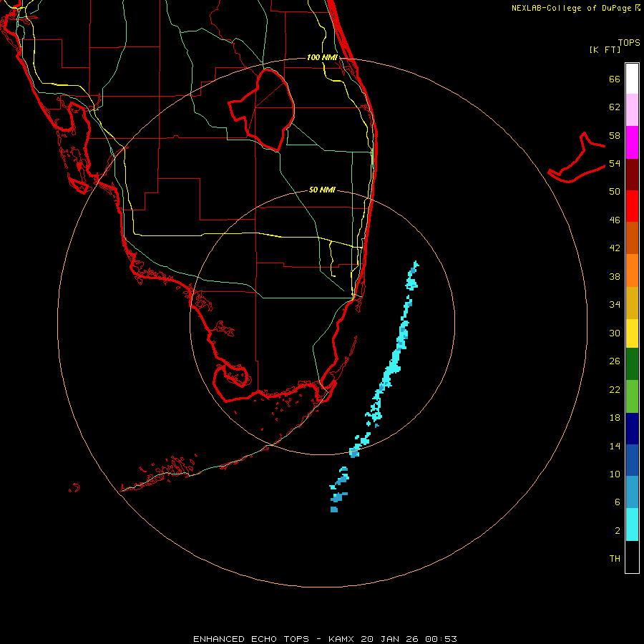
Task: Click the light green 26 kft legend swatch
Action: [632, 396]
